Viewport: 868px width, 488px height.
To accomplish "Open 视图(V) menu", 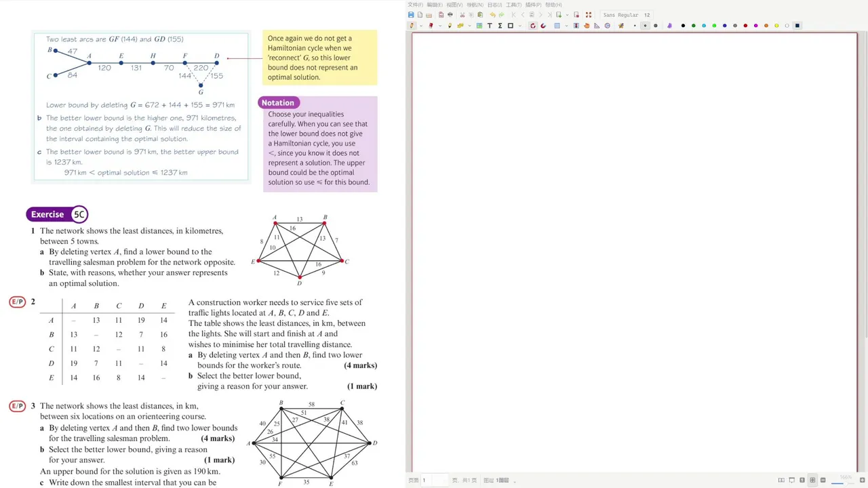I will pos(454,5).
